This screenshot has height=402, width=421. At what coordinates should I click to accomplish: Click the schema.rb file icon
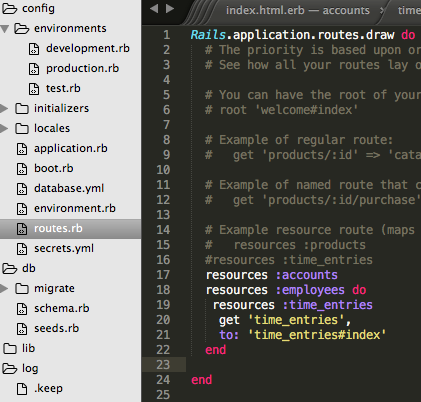pyautogui.click(x=22, y=309)
